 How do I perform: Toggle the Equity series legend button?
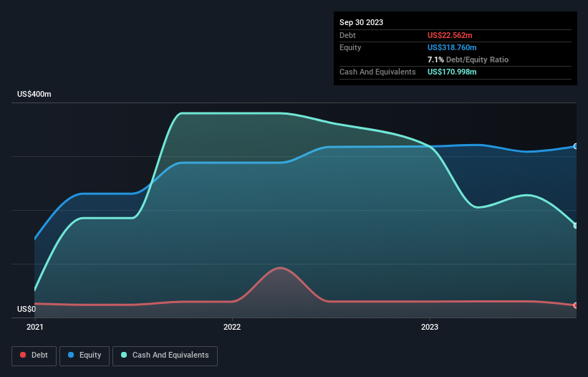pos(85,355)
